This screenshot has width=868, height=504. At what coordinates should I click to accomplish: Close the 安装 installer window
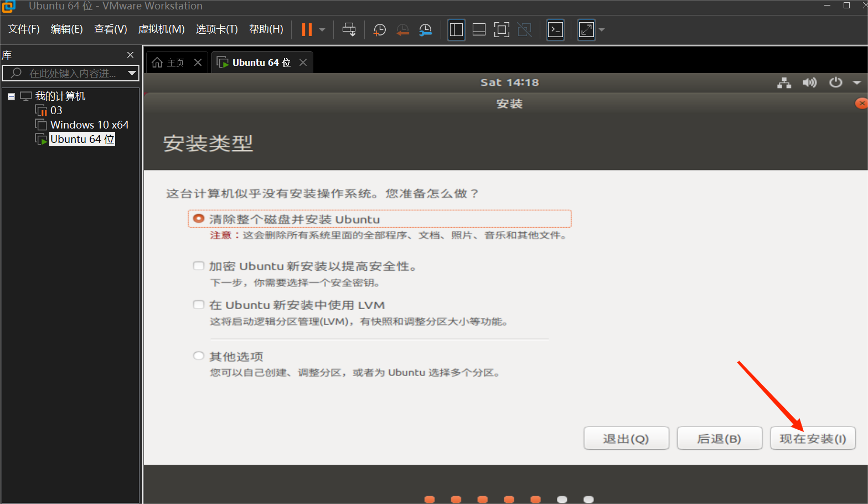pos(861,103)
